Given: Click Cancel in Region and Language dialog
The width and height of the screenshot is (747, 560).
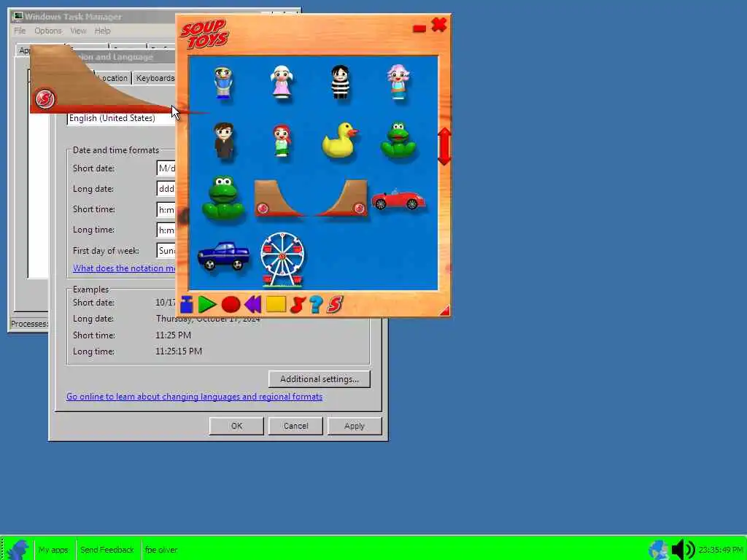Looking at the screenshot, I should click(x=295, y=426).
